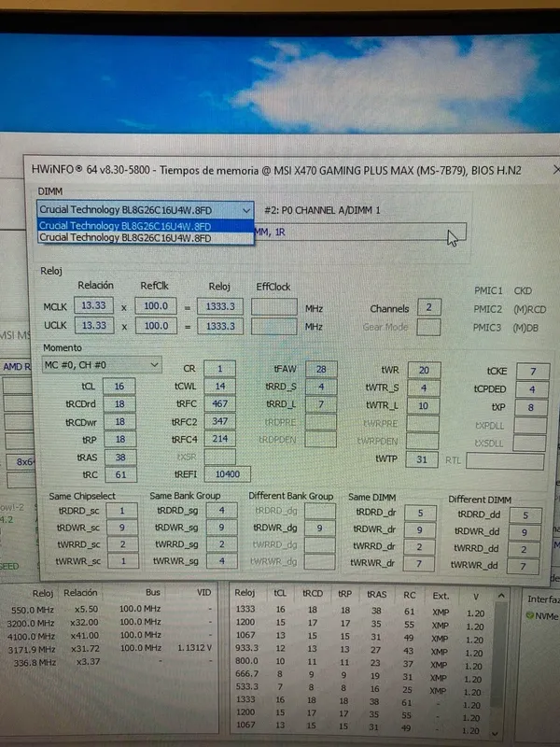Click the tWRWR_sc value field
The height and width of the screenshot is (747, 560).
click(x=123, y=561)
